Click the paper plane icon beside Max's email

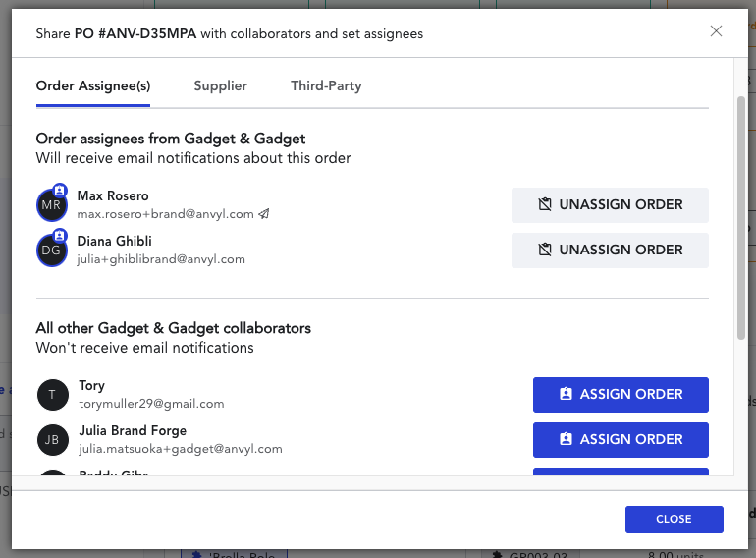coord(264,213)
